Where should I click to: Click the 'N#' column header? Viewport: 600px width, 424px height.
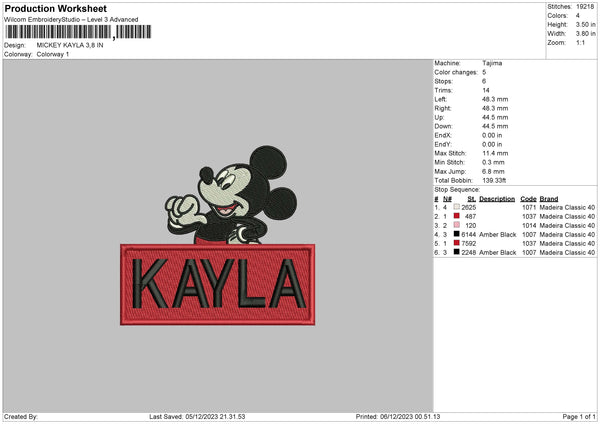click(x=447, y=199)
